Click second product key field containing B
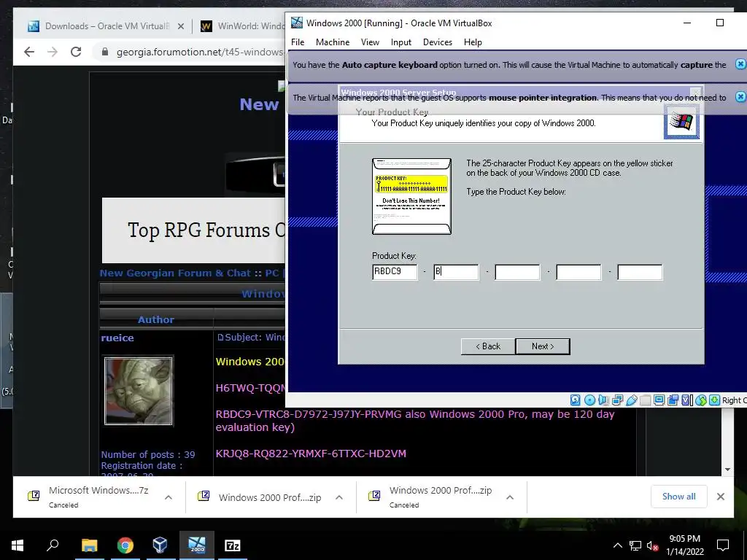Viewport: 747px width, 560px height. [456, 272]
